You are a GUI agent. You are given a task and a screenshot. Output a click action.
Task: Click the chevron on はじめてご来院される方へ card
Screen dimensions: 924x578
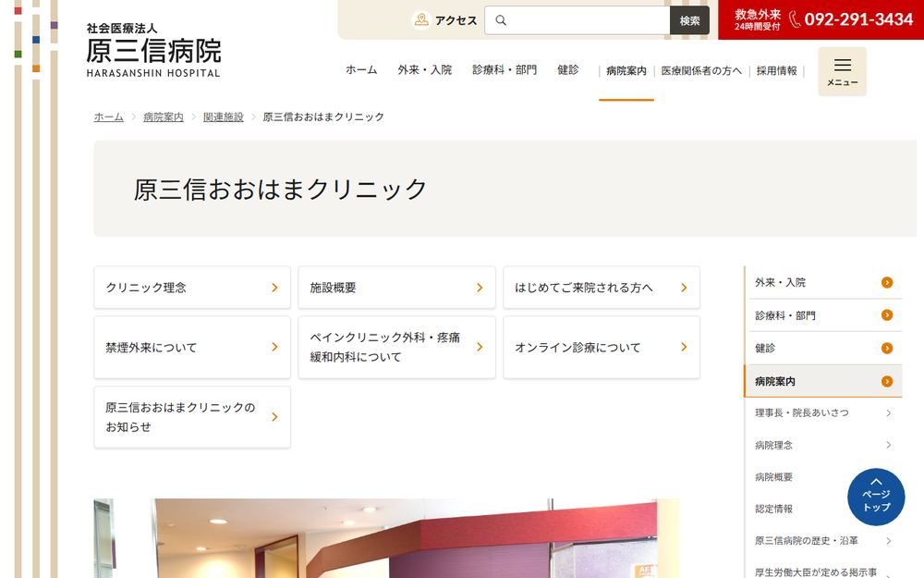click(684, 288)
